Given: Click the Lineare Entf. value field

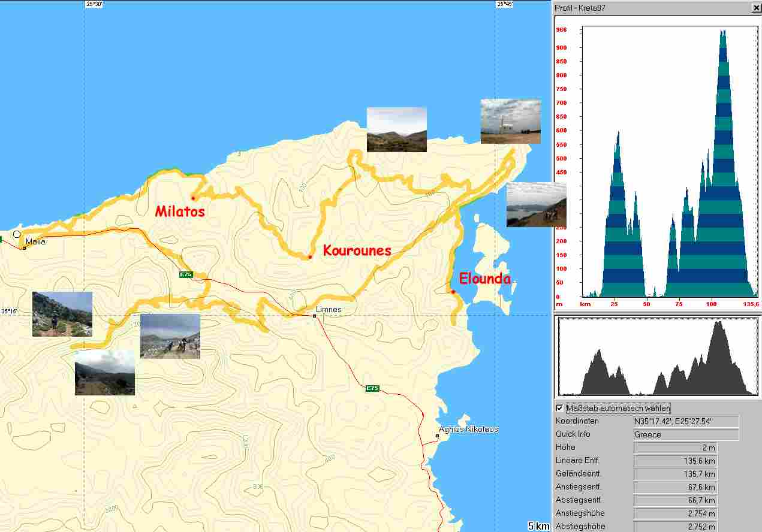Looking at the screenshot, I should pyautogui.click(x=674, y=461).
